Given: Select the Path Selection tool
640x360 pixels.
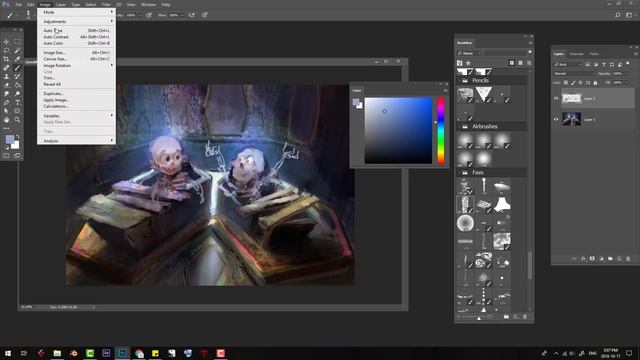Looking at the screenshot, I should [6, 111].
